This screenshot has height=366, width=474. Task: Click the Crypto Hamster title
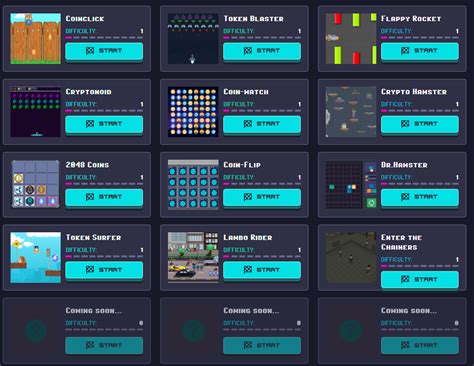(x=414, y=92)
